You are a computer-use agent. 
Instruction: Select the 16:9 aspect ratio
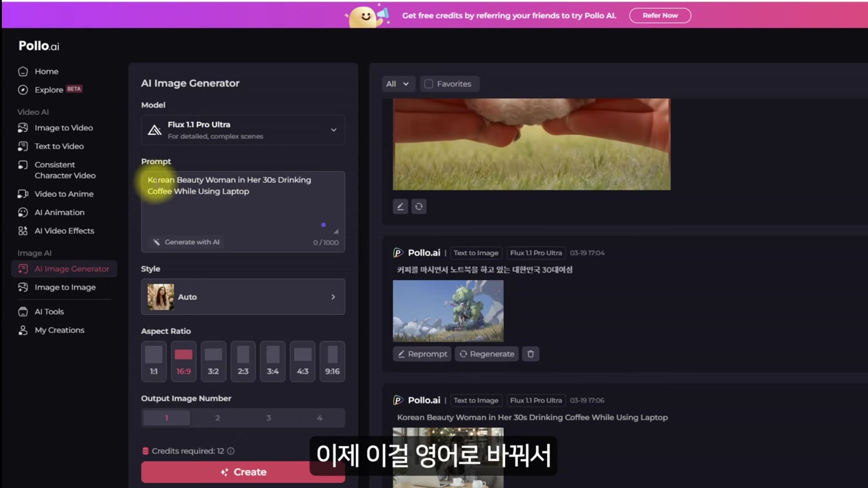pos(183,361)
